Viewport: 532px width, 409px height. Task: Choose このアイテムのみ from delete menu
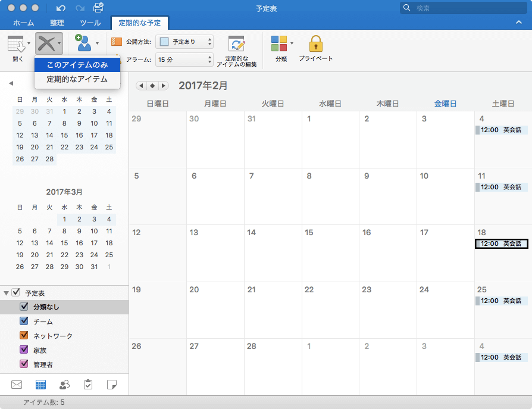pos(77,65)
